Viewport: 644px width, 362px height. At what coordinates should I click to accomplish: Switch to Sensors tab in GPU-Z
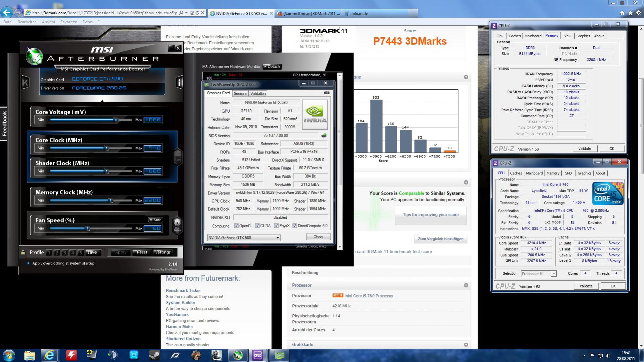click(240, 94)
